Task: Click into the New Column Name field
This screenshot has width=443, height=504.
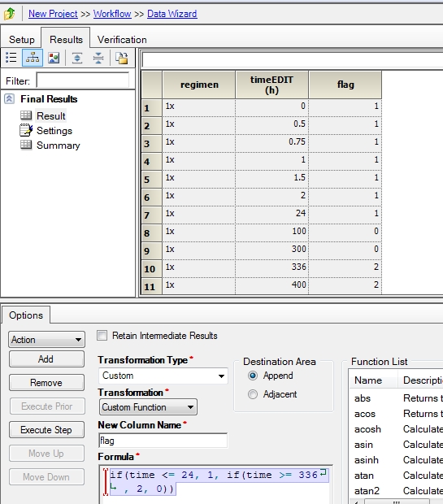Action: (163, 441)
